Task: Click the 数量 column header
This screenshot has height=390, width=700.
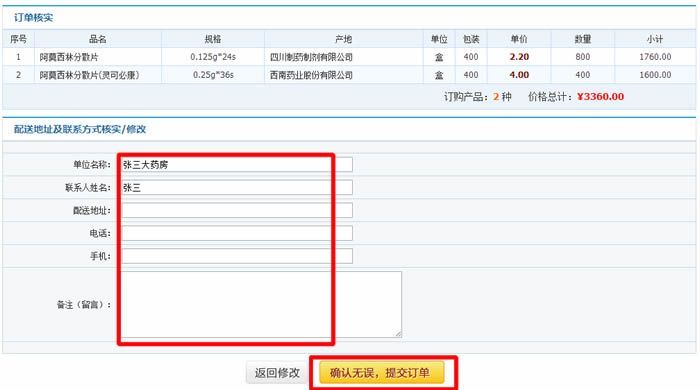Action: (x=583, y=39)
